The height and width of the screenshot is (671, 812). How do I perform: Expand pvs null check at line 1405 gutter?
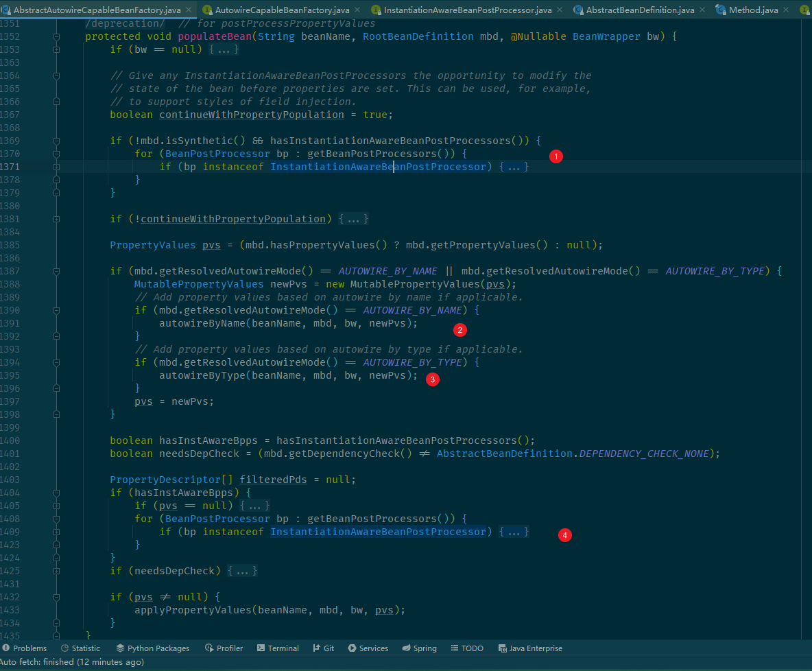(56, 506)
